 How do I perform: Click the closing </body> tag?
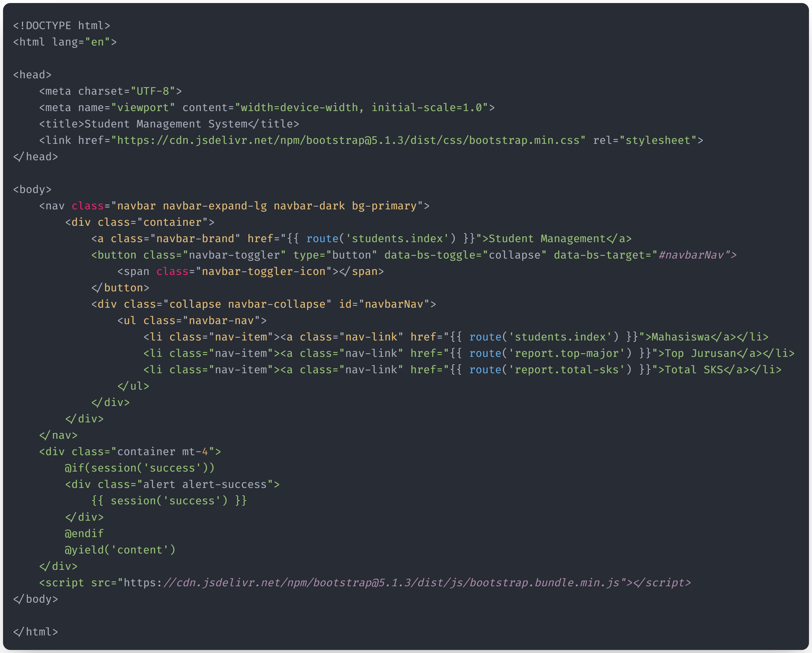coord(36,599)
